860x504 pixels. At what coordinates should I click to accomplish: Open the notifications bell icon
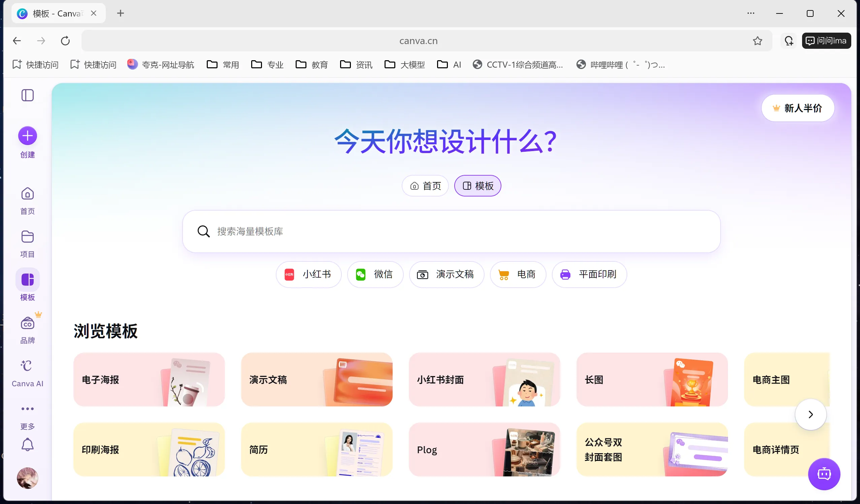[x=27, y=445]
